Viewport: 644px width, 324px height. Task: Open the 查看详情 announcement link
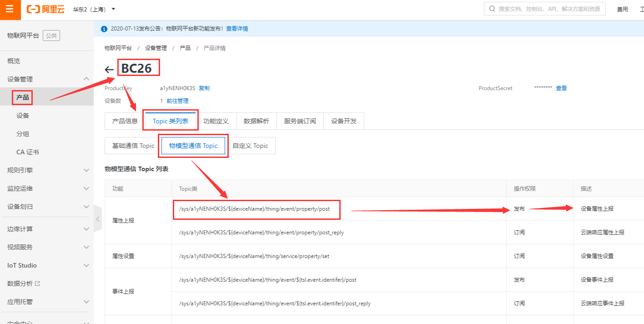[237, 29]
